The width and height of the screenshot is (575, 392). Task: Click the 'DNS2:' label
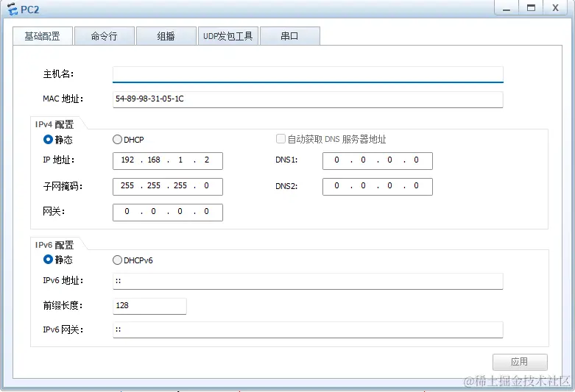pos(286,186)
